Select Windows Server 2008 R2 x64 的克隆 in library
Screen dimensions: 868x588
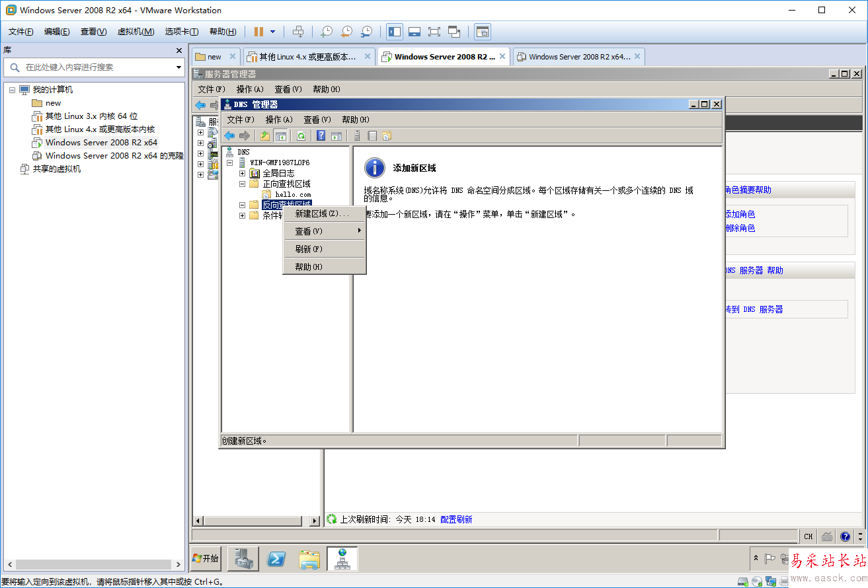click(114, 156)
